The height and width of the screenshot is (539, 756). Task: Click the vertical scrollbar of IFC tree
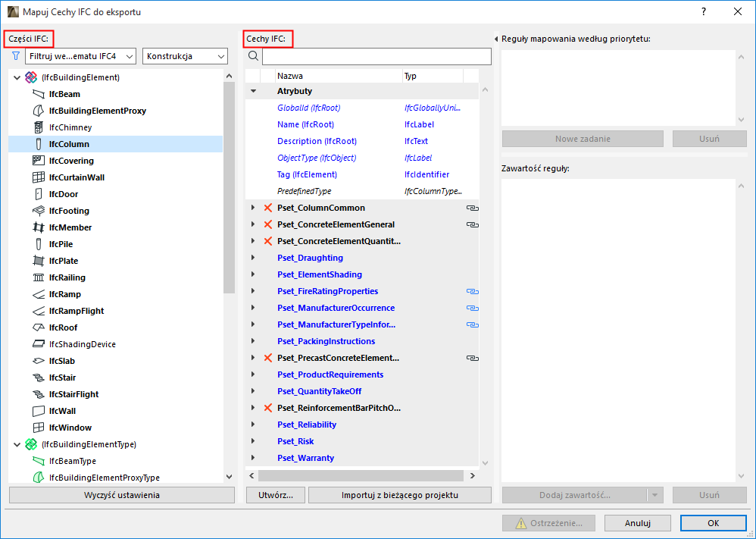coord(229,188)
